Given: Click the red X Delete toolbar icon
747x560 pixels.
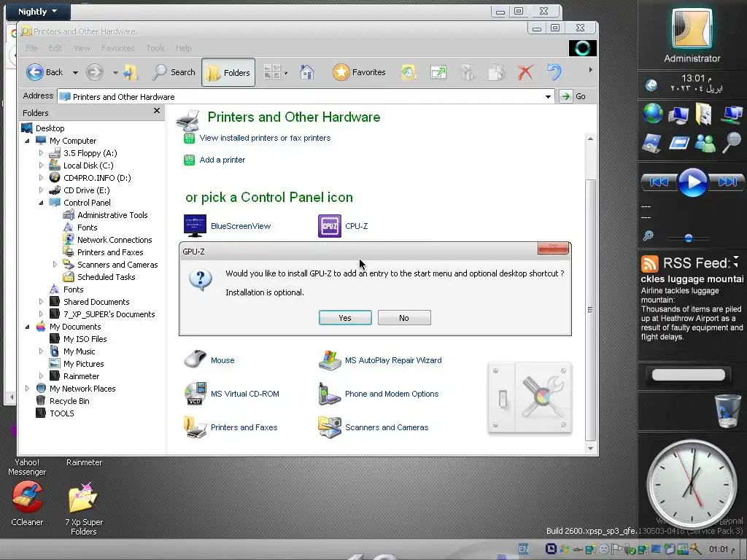Looking at the screenshot, I should click(525, 72).
